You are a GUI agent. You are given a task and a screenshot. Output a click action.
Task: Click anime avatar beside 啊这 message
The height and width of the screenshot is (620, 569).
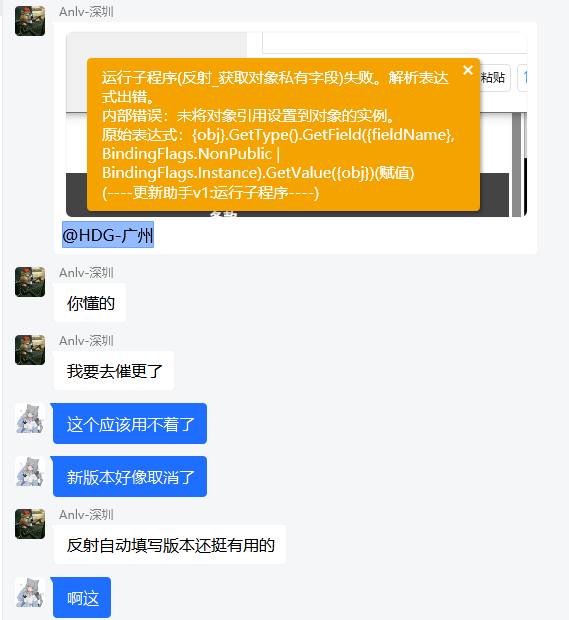(x=30, y=592)
